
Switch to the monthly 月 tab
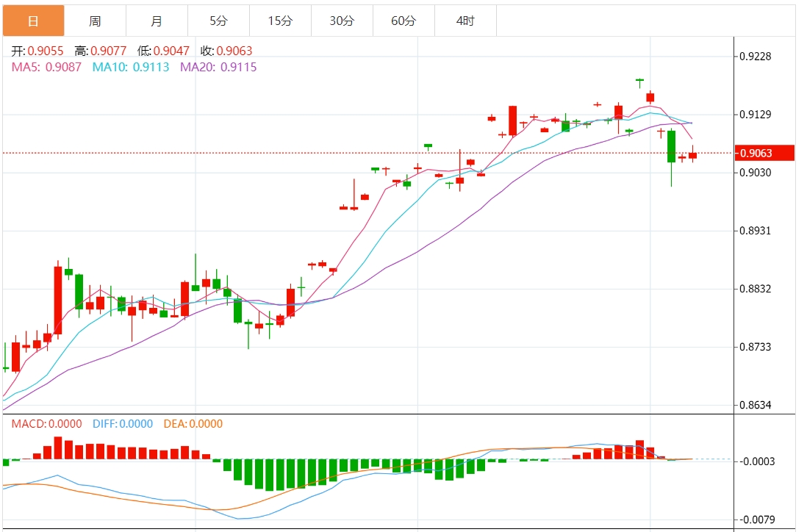point(157,21)
